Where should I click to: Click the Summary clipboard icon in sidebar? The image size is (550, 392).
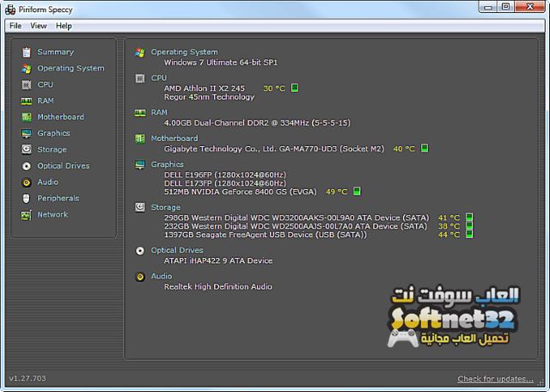click(x=27, y=52)
